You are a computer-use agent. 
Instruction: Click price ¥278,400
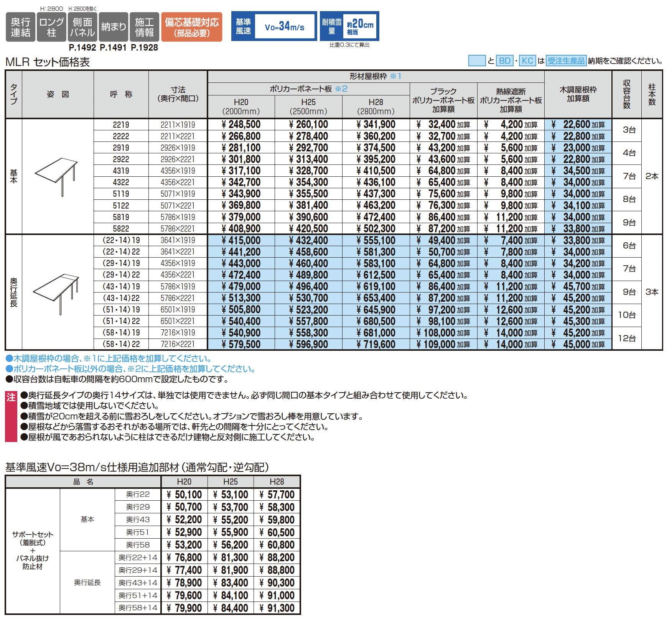[x=308, y=136]
